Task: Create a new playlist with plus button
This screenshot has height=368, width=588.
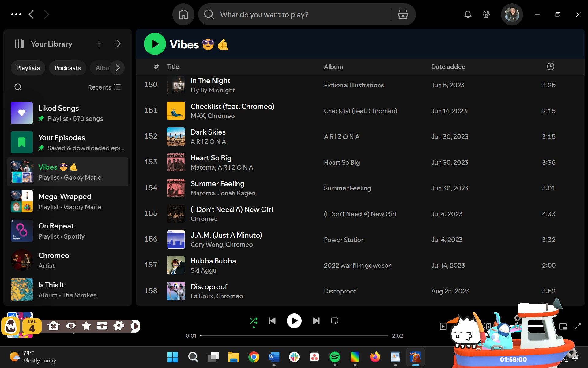Action: pos(99,44)
